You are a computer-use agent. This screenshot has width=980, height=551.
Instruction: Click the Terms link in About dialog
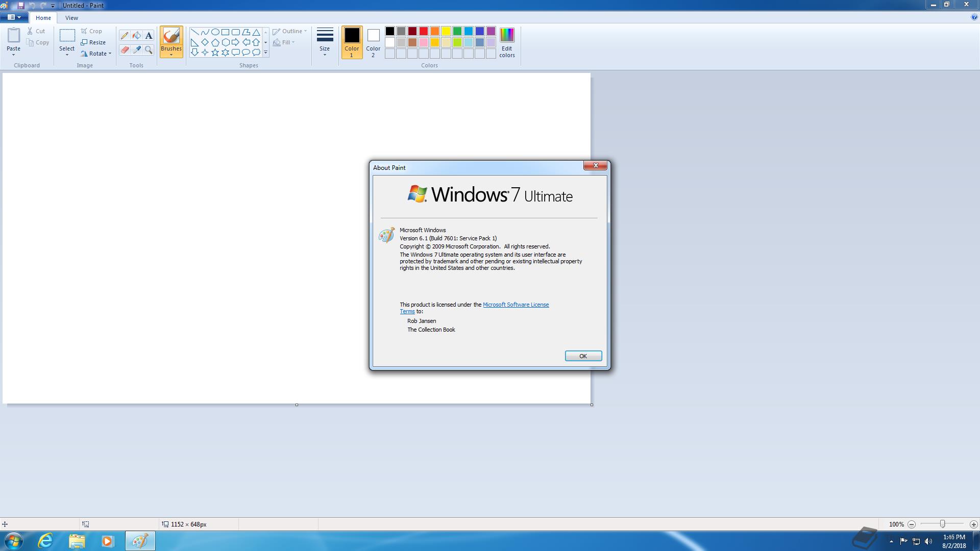[407, 311]
